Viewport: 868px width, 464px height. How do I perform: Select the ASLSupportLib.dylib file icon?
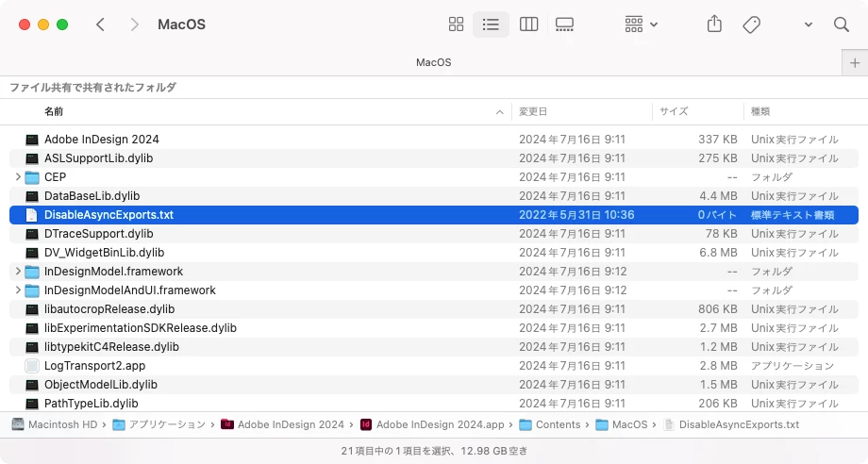32,158
